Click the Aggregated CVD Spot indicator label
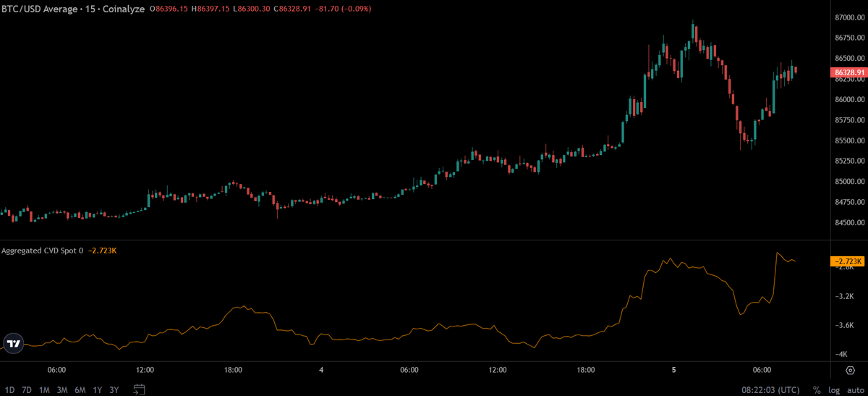The image size is (868, 396). (x=43, y=250)
